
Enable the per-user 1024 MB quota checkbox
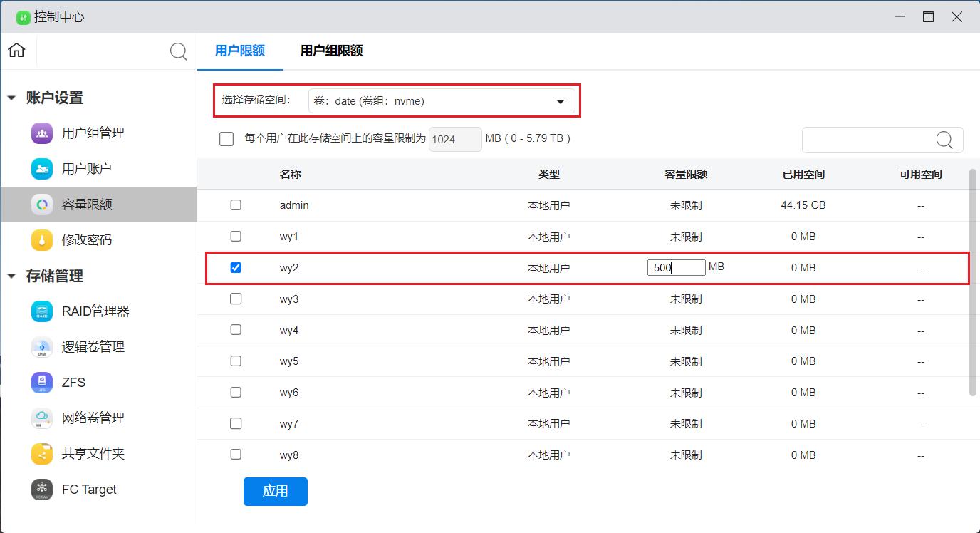coord(226,138)
